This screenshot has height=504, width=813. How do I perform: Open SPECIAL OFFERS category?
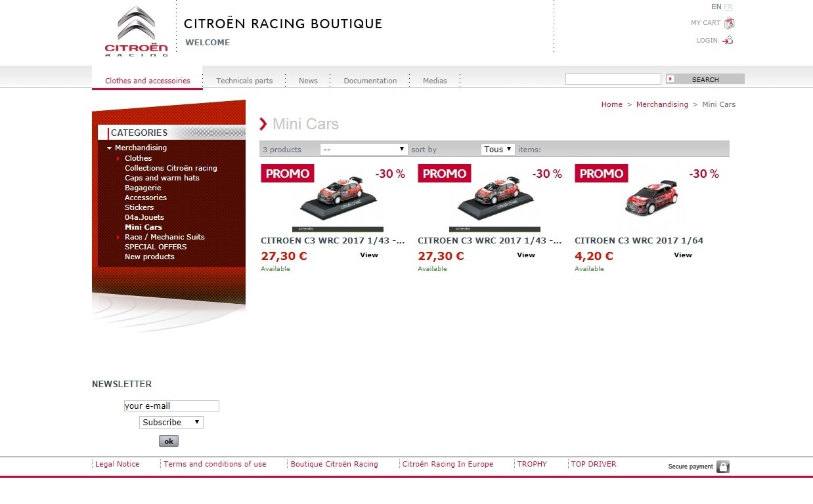156,247
